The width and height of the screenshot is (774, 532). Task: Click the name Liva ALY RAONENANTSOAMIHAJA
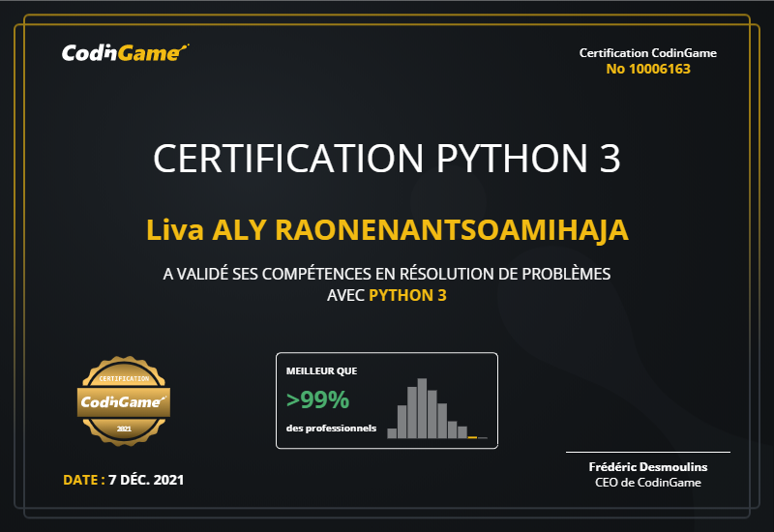[x=387, y=231]
